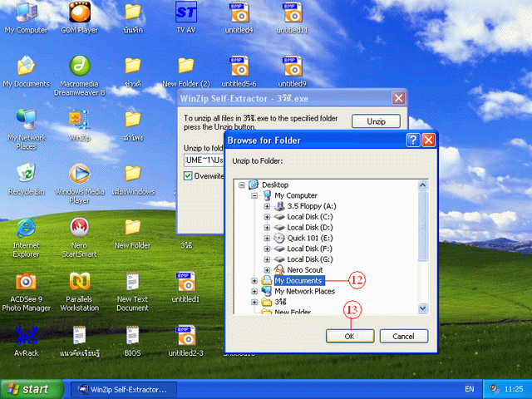Screen dimensions: 532x399
Task: Click WinZip Self-Extractor taskbar button
Action: [124, 390]
